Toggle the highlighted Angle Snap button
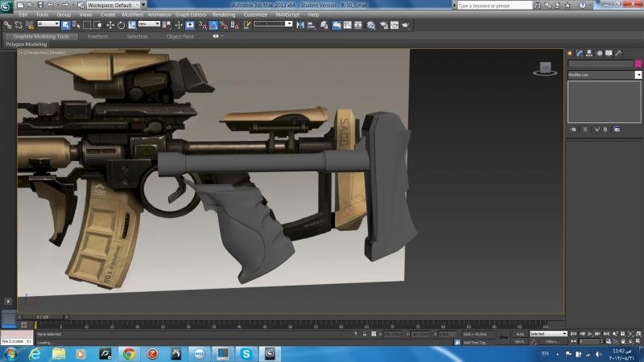644x362 pixels. pyautogui.click(x=213, y=25)
